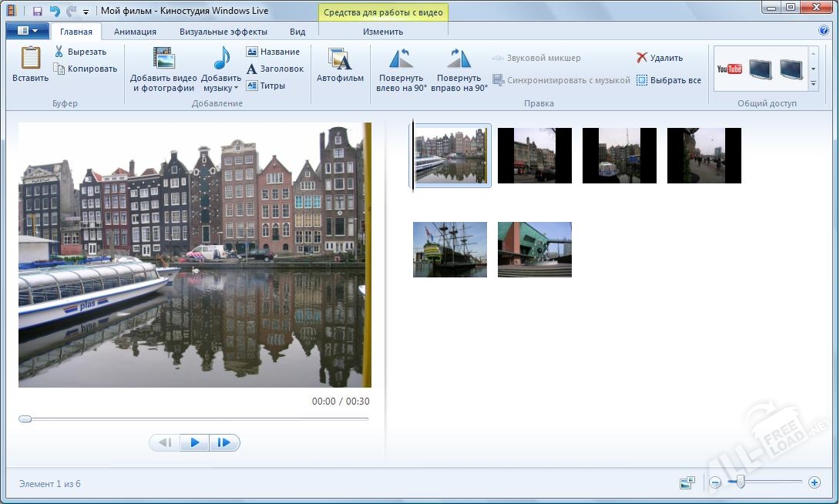Image resolution: width=840 pixels, height=504 pixels.
Task: Adjust the storyboard zoom slider
Action: (742, 482)
